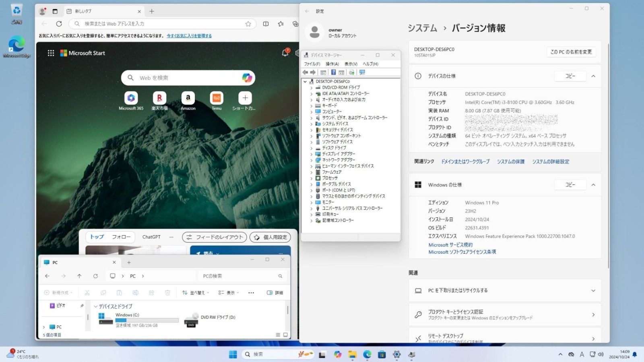Click the Microsoft Edge icon on the taskbar

(x=367, y=354)
